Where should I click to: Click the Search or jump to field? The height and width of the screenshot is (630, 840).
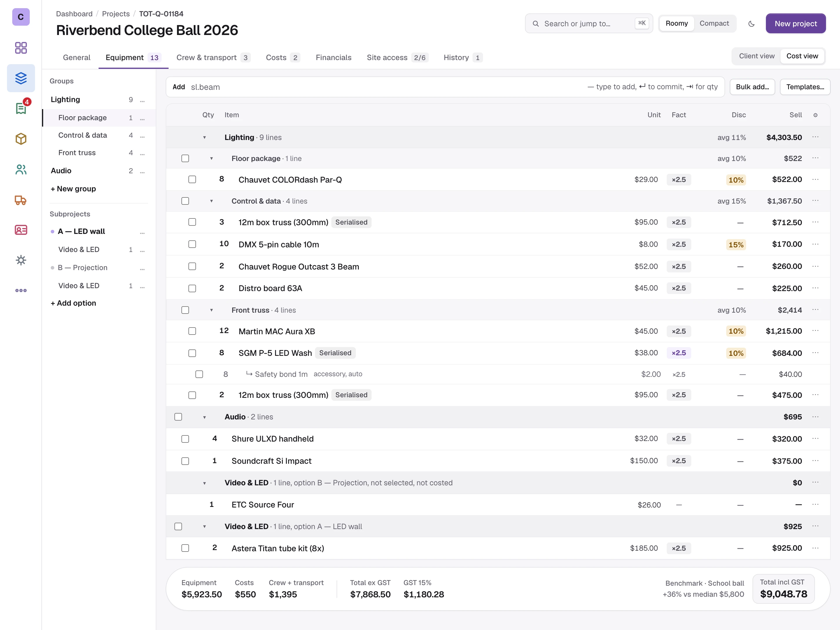coord(589,24)
